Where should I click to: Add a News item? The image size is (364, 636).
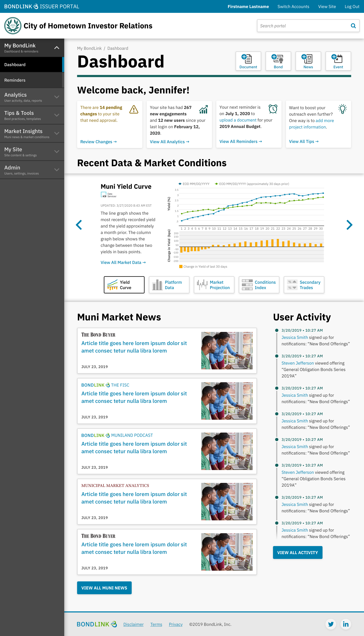[x=308, y=61]
